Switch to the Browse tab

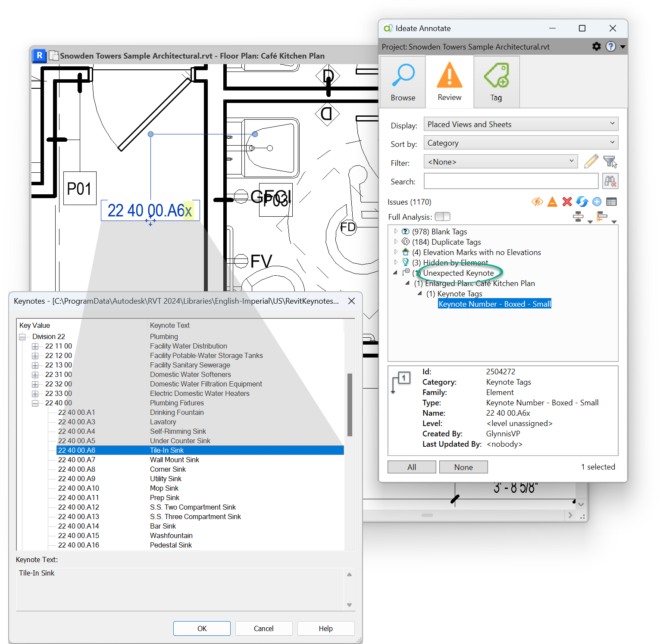click(x=403, y=82)
